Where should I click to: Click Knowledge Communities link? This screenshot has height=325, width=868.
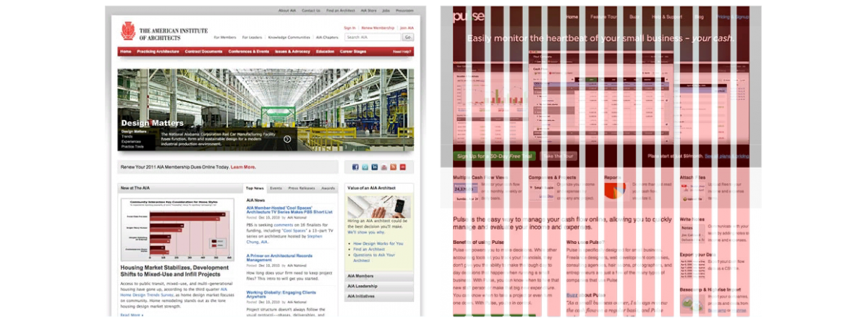289,37
